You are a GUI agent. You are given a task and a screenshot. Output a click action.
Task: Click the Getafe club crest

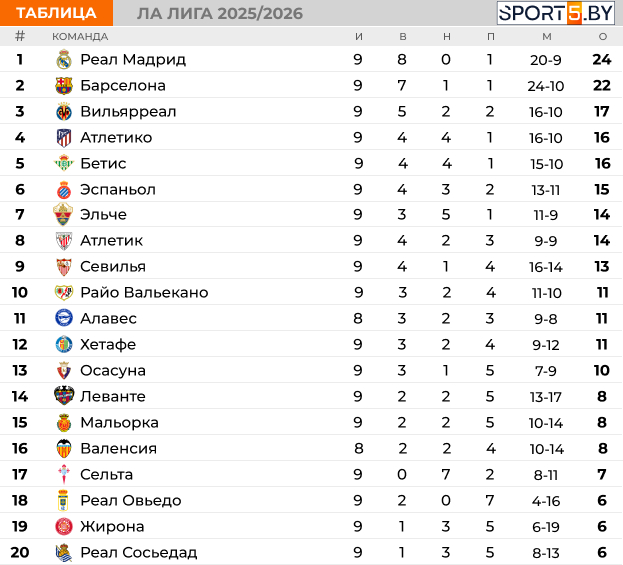tap(64, 345)
